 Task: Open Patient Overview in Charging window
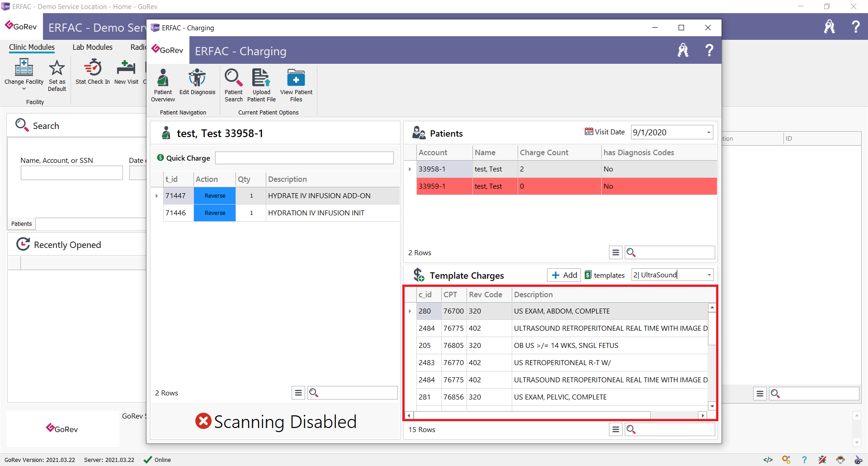tap(163, 85)
